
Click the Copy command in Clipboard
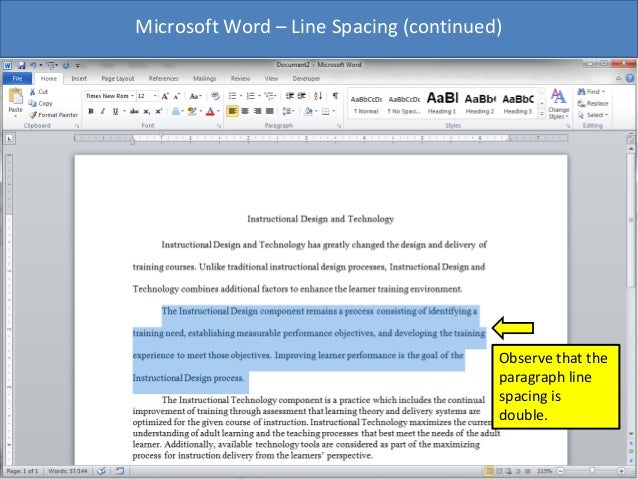point(41,103)
